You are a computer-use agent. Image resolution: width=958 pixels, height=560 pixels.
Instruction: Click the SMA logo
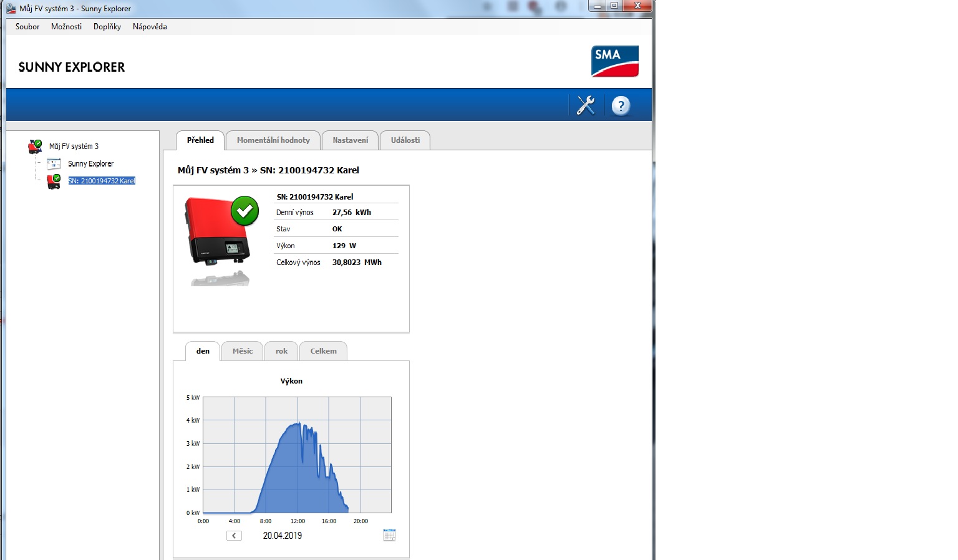pos(614,61)
